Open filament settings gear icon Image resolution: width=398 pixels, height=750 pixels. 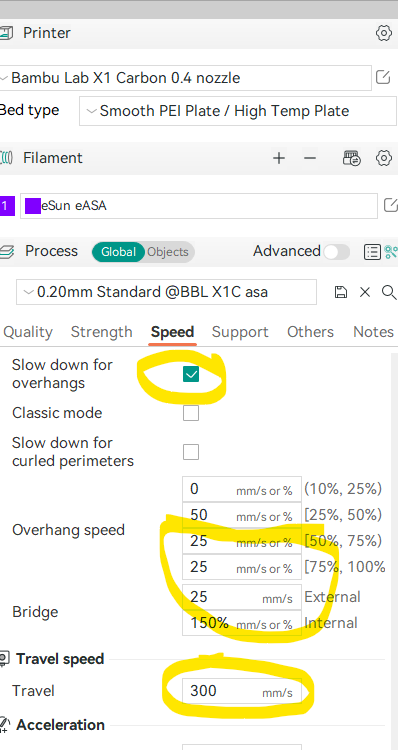tap(384, 158)
